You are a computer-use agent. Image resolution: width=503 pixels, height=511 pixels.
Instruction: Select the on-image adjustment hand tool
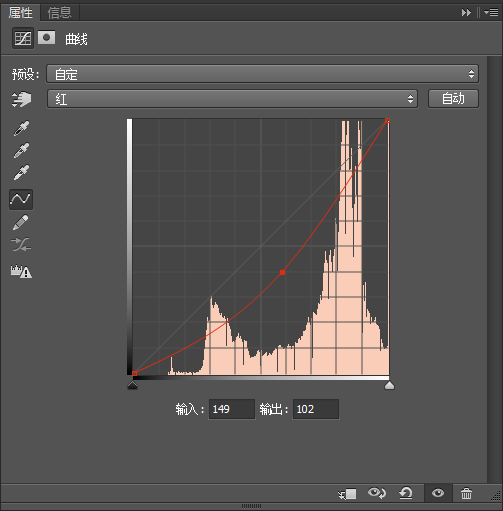click(x=21, y=99)
